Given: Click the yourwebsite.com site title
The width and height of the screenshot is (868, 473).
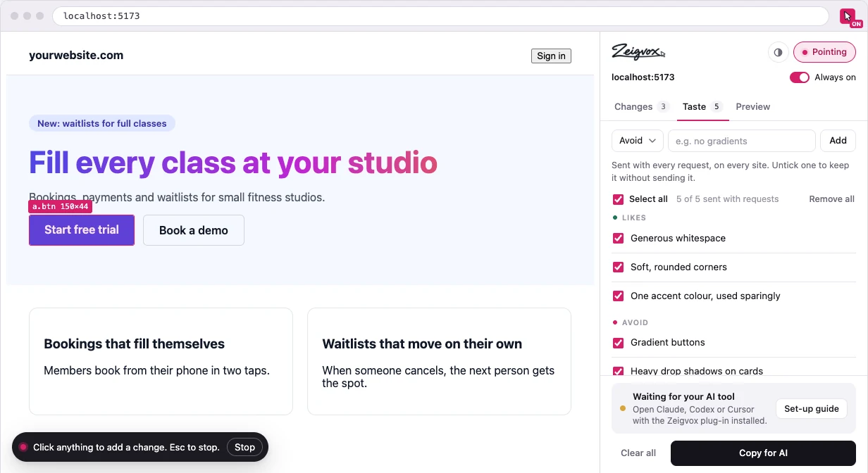Looking at the screenshot, I should click(x=76, y=56).
